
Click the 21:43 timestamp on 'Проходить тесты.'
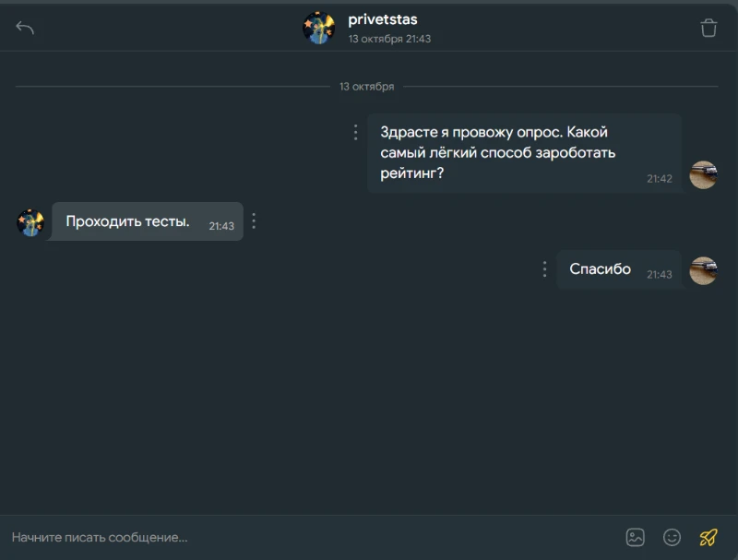[x=221, y=226]
